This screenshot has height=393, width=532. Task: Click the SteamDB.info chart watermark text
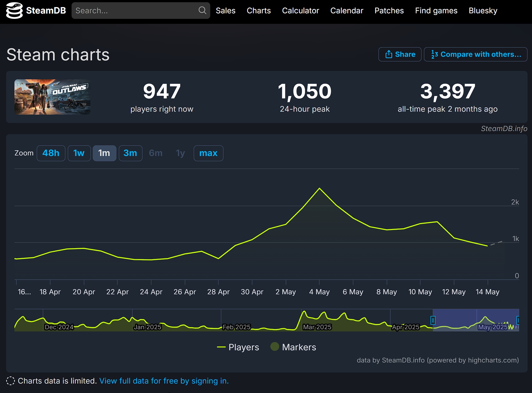[x=504, y=129]
